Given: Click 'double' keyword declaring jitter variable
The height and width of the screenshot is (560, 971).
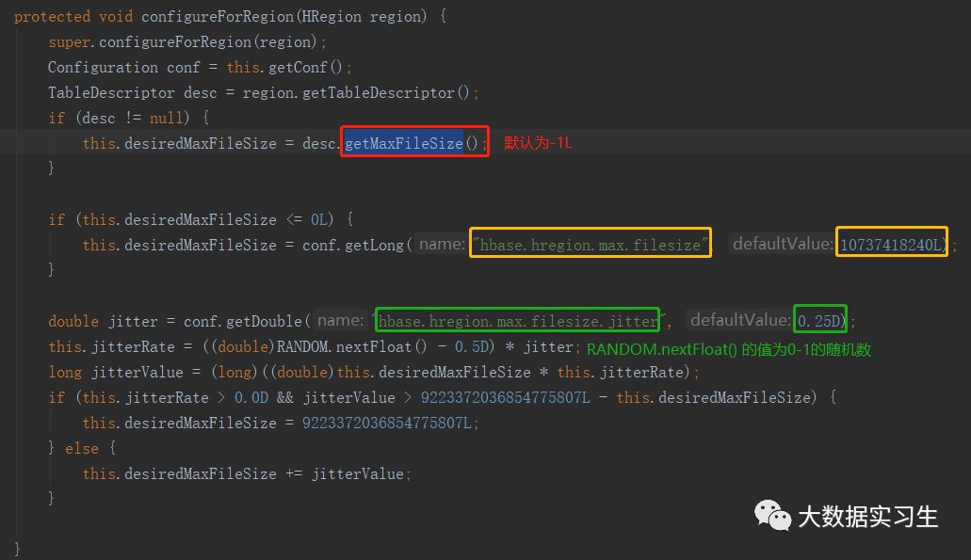Looking at the screenshot, I should (x=73, y=321).
